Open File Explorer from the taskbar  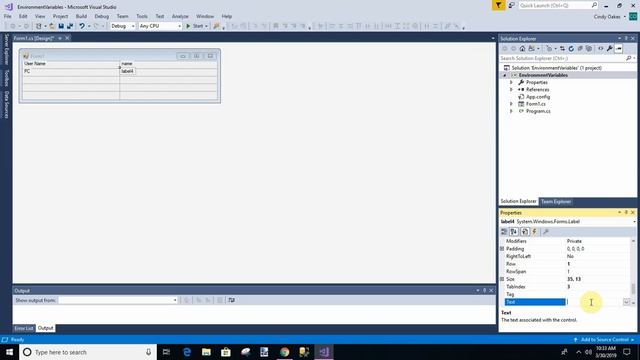[x=206, y=352]
